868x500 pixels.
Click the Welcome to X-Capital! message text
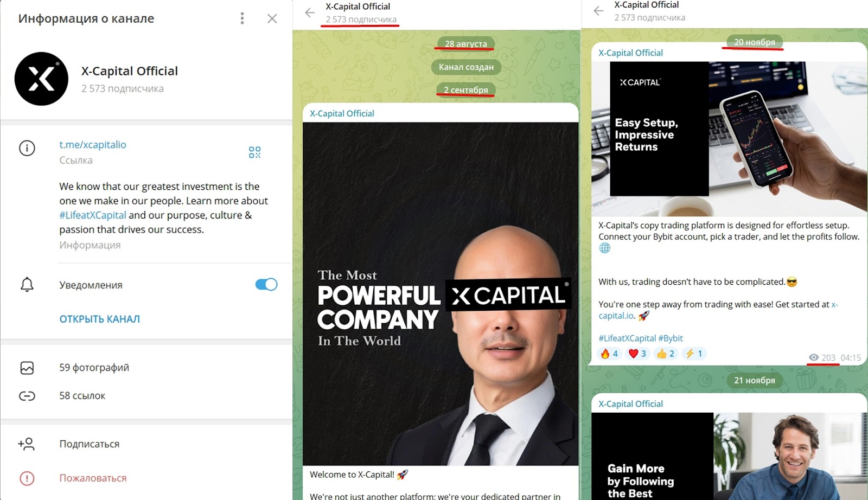[359, 475]
